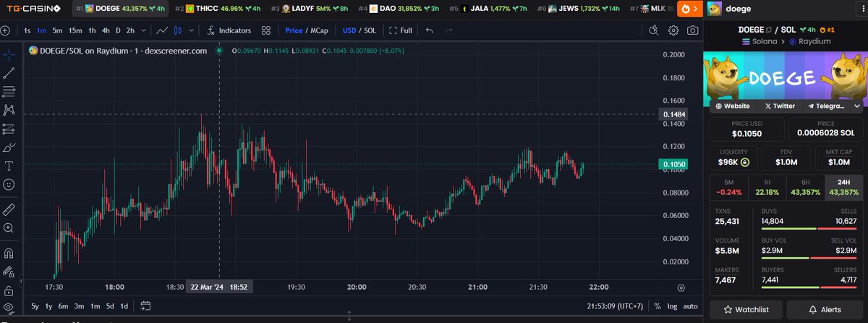Open the Fibonacci retracement tool
The height and width of the screenshot is (323, 868).
point(9,92)
